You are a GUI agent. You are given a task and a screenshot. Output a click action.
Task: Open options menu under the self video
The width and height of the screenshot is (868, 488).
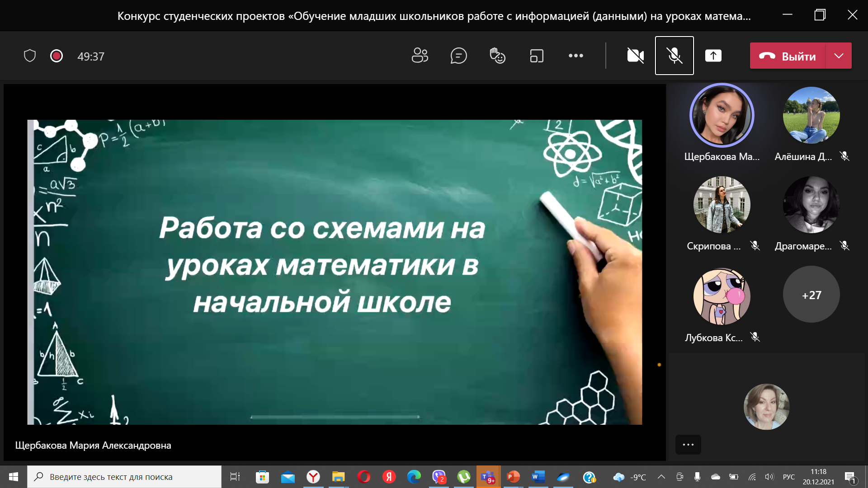[688, 445]
